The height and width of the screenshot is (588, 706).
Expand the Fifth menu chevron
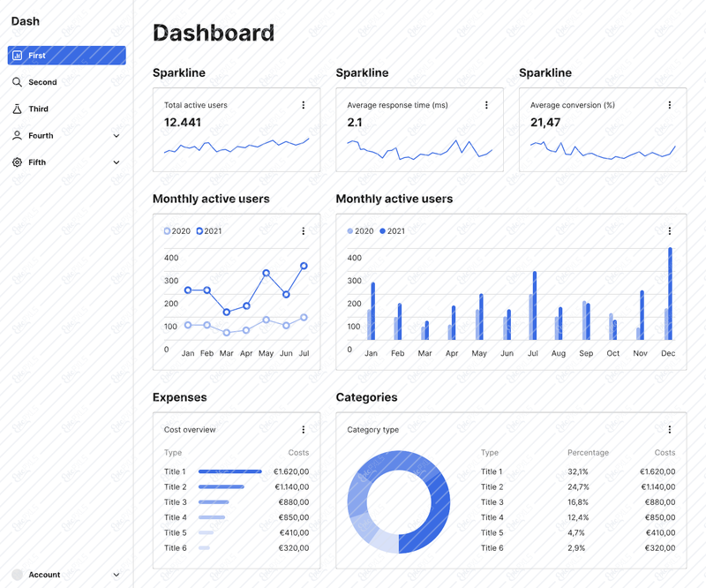(116, 162)
